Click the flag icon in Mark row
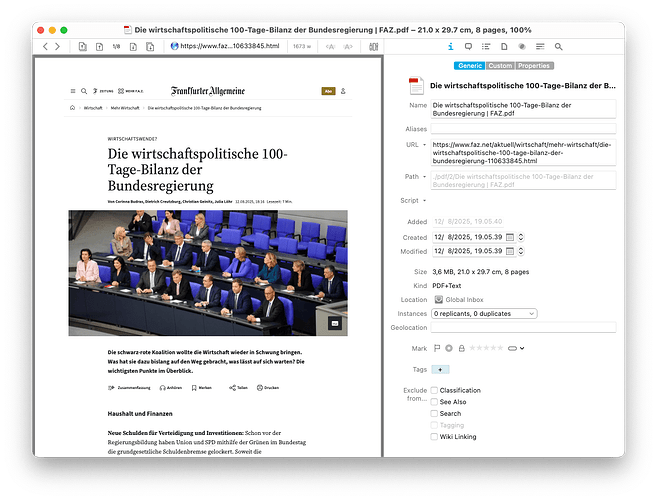Screen dimensions: 657x500 (435, 348)
